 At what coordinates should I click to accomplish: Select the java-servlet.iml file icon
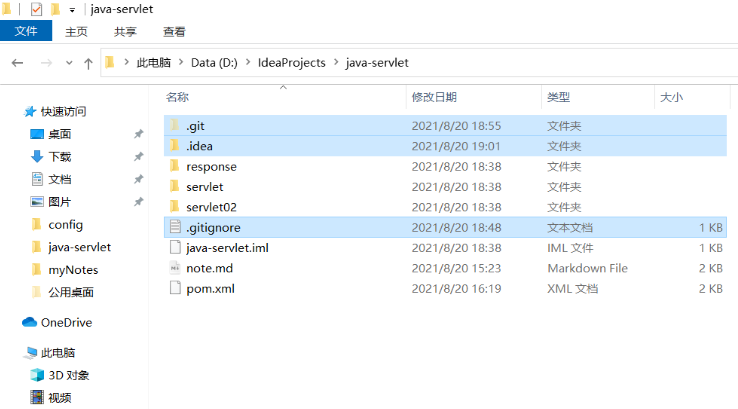pos(175,247)
